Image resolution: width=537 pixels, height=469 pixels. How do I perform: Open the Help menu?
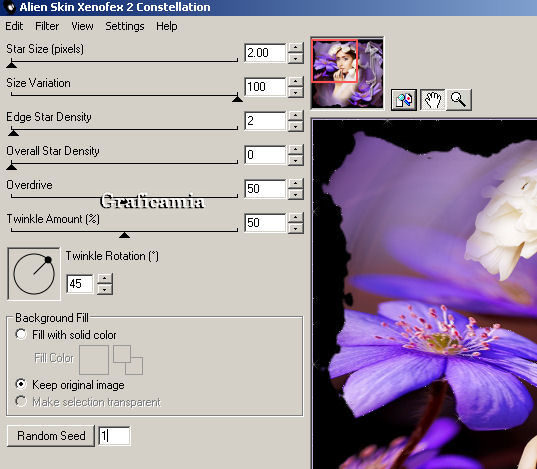pyautogui.click(x=166, y=26)
